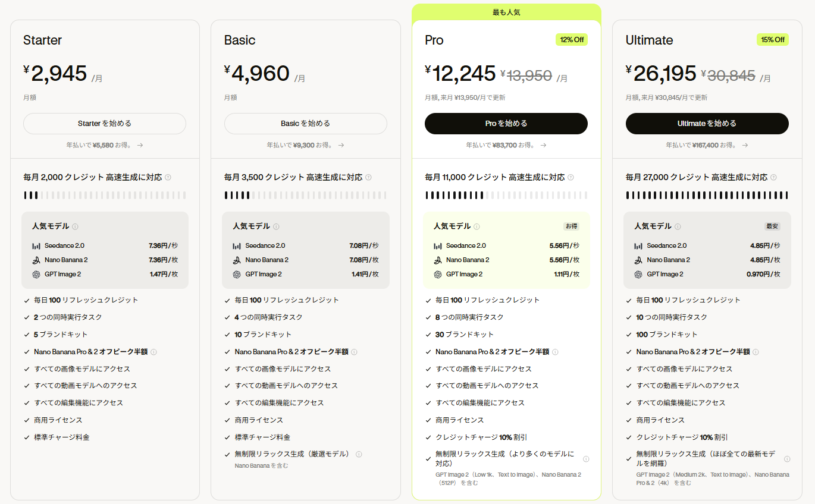Select the Nano Banana 2 icon in Ultimate card
The image size is (815, 504).
(639, 260)
